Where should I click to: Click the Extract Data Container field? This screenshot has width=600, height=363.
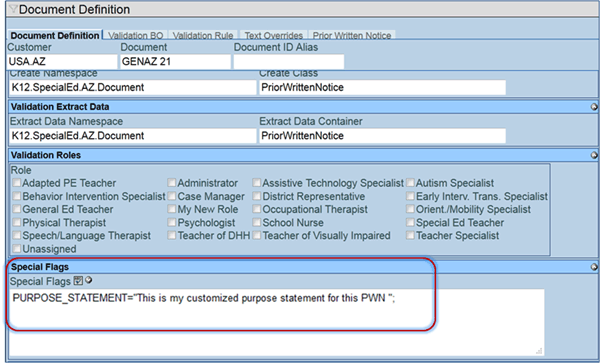point(382,136)
